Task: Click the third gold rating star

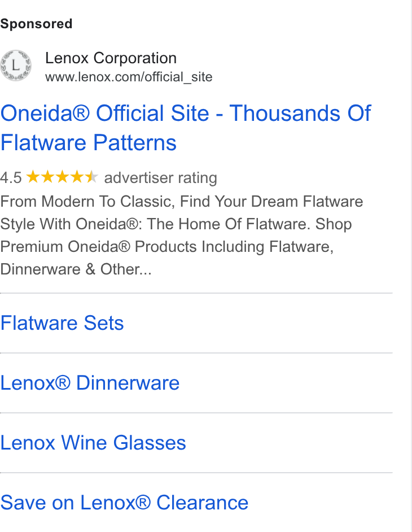Action: coord(63,177)
